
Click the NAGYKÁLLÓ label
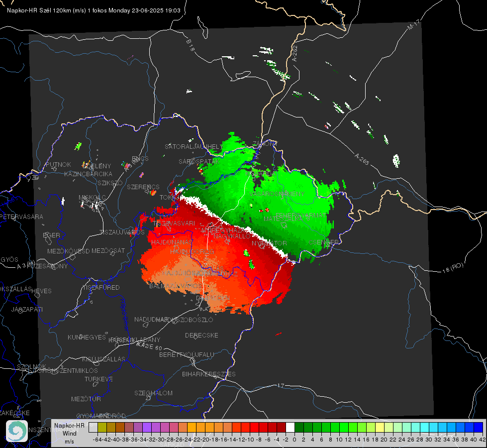tap(232, 236)
